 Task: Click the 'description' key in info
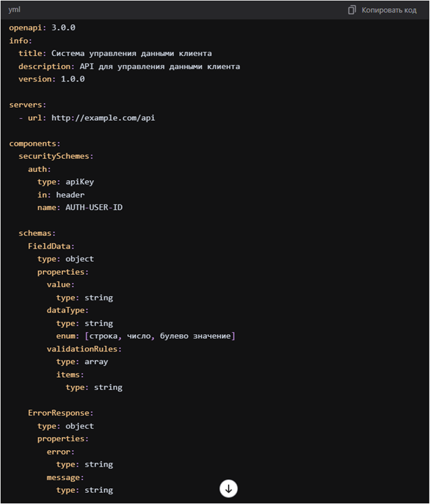click(44, 66)
